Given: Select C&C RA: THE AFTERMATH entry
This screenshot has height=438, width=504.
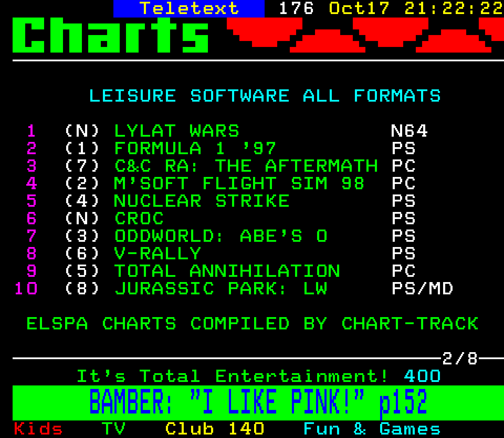Looking at the screenshot, I should pyautogui.click(x=246, y=166).
